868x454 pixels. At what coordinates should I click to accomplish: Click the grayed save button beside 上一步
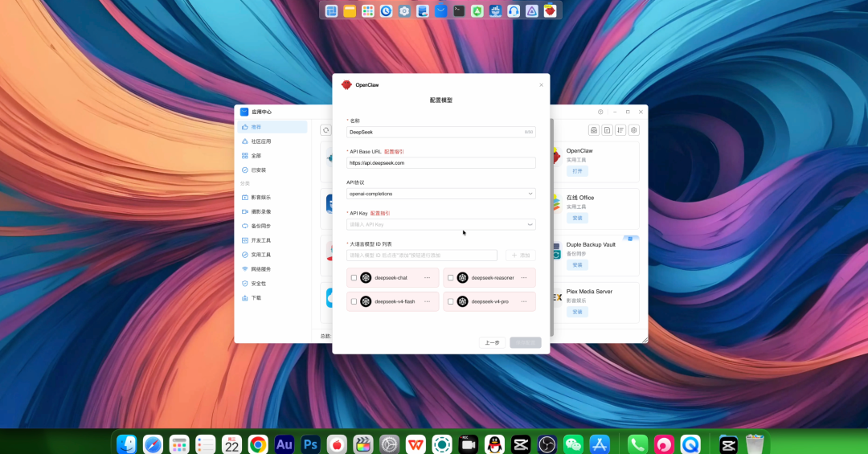pos(526,343)
